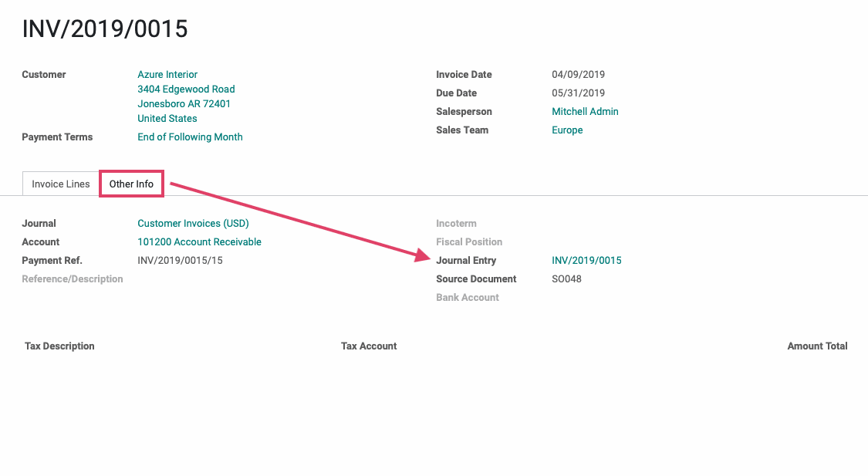Click the address line Jonesboro AR 72401
The width and height of the screenshot is (868, 476).
click(x=184, y=103)
